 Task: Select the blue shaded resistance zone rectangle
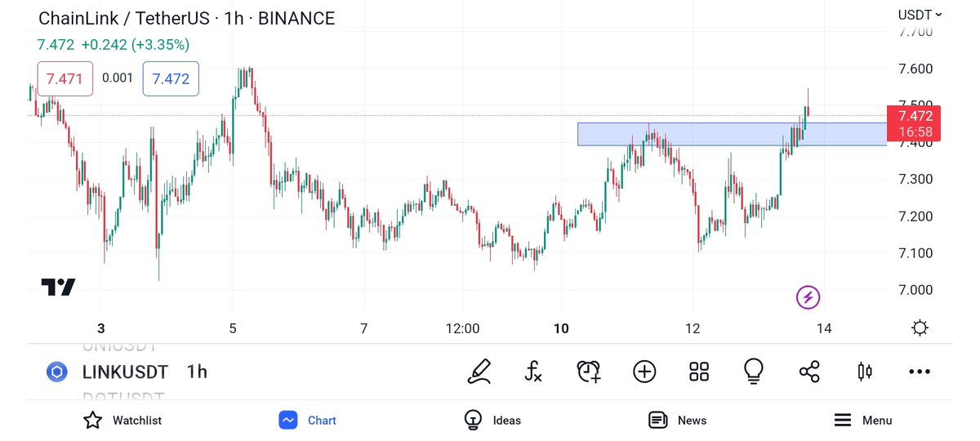pos(719,134)
